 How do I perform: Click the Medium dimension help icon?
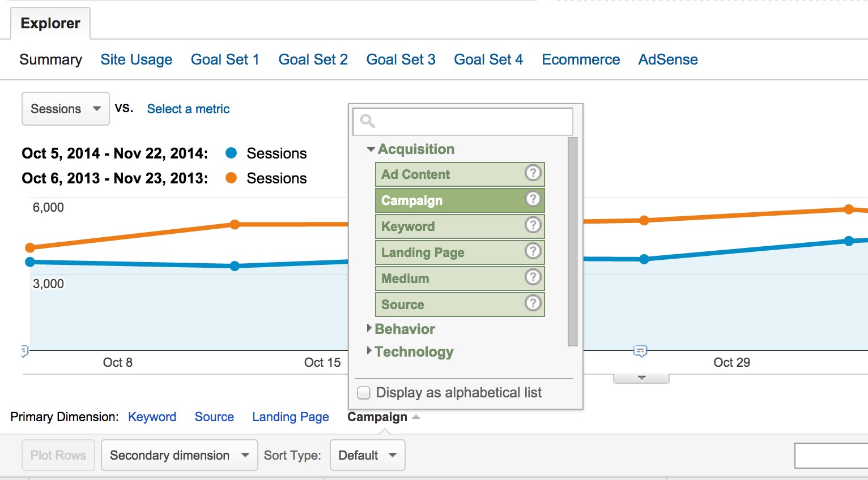pyautogui.click(x=533, y=277)
